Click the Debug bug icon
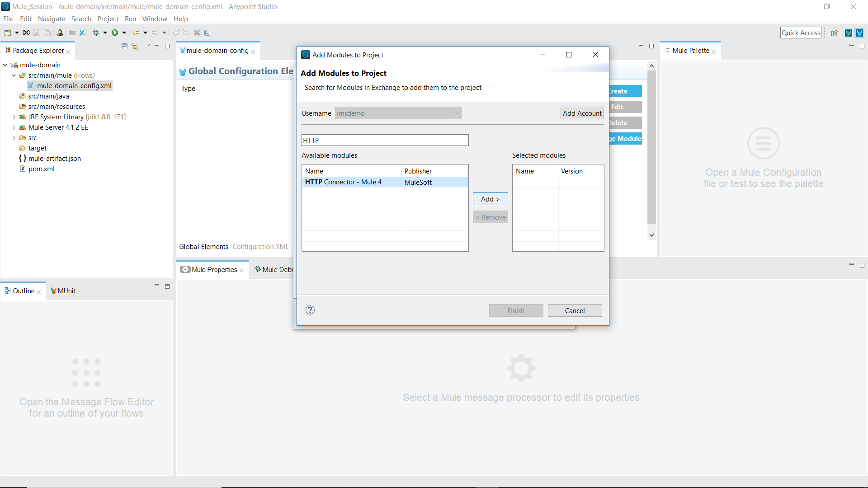The width and height of the screenshot is (868, 488). coord(96,33)
